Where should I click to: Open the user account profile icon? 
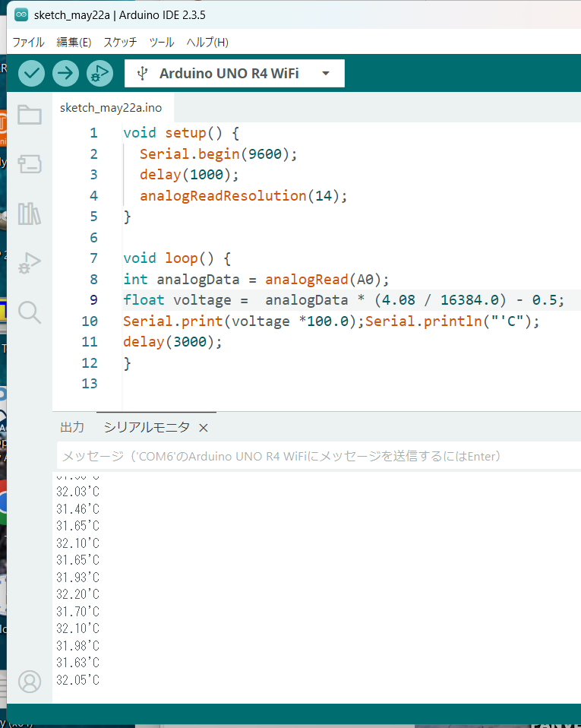click(x=30, y=682)
